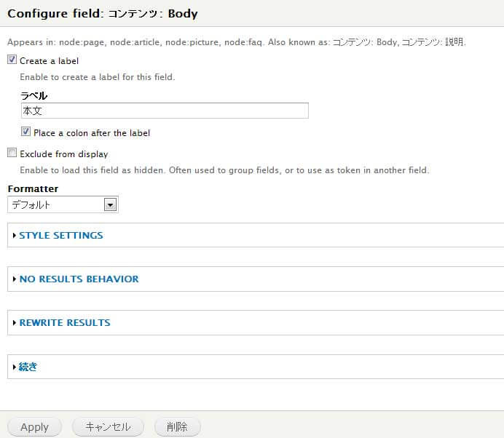The width and height of the screenshot is (504, 438).
Task: Click the triangle icon beside STYLE SETTINGS
Action: pos(14,236)
